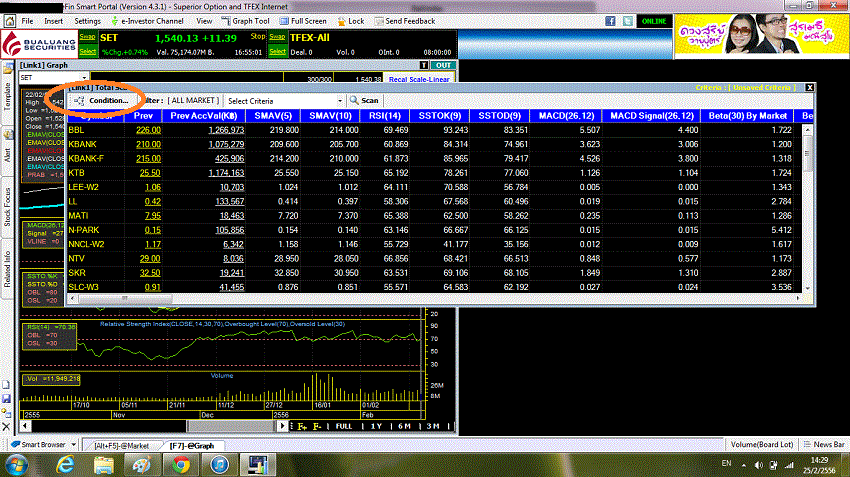Sort by the MACD(26.12) column header

pyautogui.click(x=566, y=116)
